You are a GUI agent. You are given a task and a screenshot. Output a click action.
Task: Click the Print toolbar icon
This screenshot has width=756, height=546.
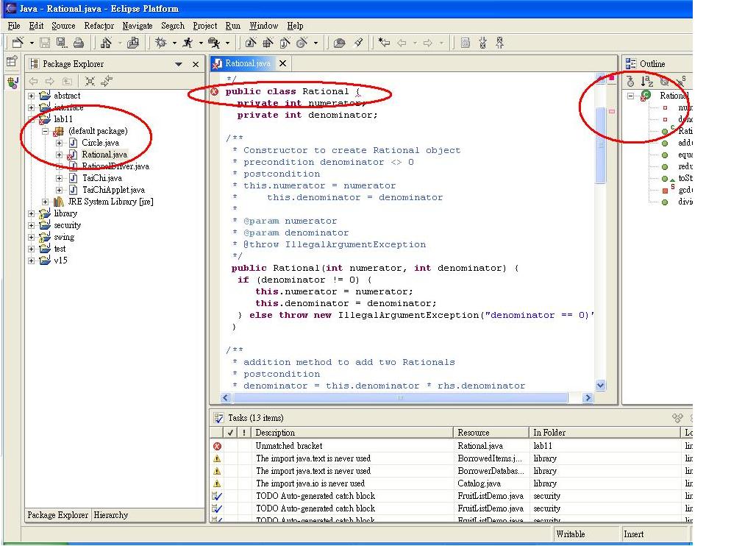[79, 43]
